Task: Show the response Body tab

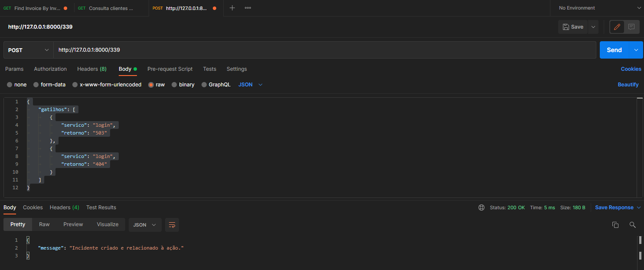Action: (x=10, y=207)
